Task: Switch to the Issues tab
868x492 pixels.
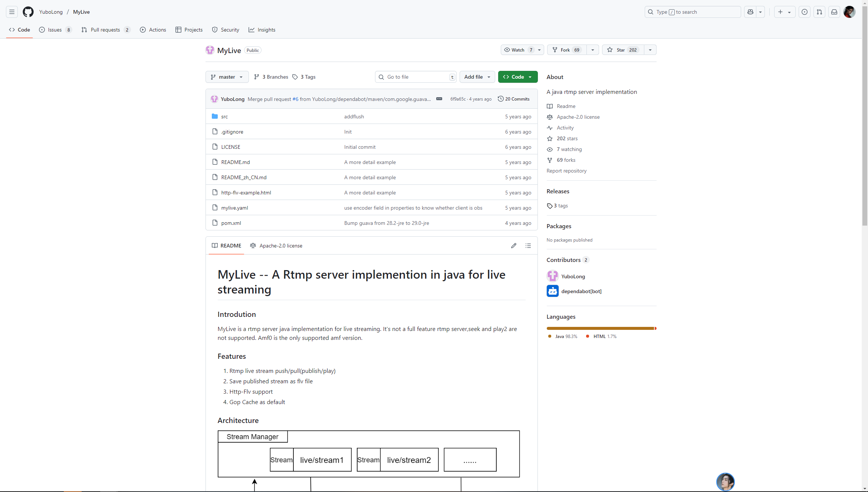Action: coord(55,30)
